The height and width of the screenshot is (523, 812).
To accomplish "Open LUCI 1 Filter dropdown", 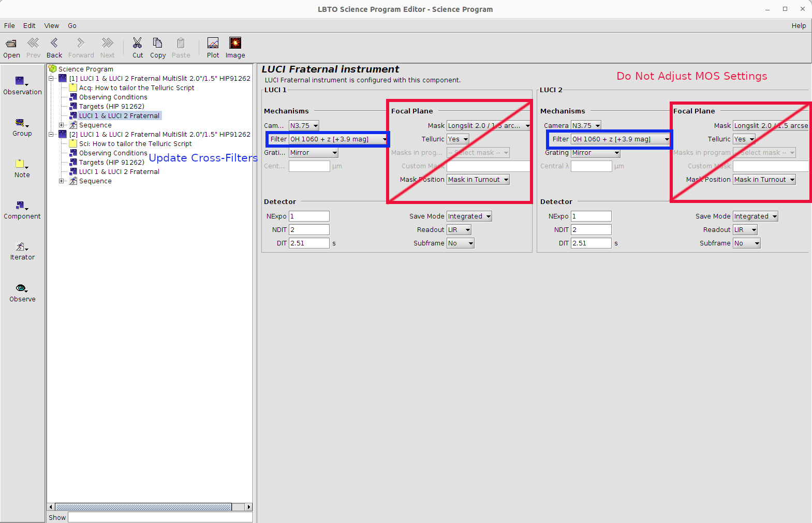I will pos(338,139).
